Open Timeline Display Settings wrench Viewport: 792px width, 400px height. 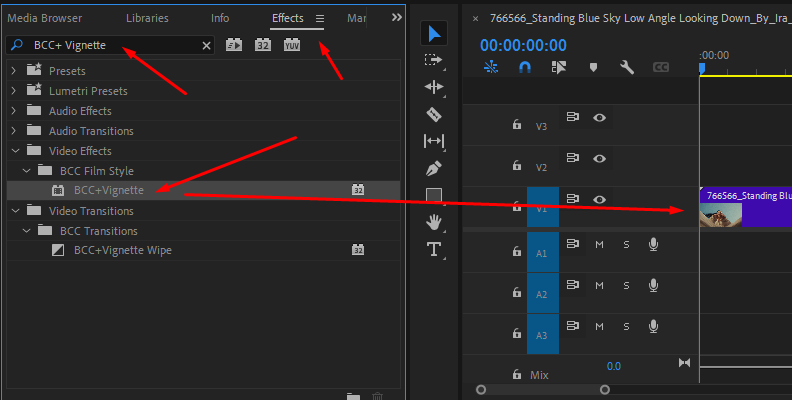point(627,67)
